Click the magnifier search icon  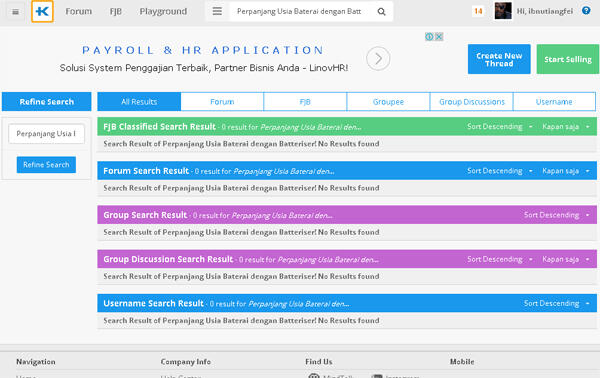tap(381, 12)
